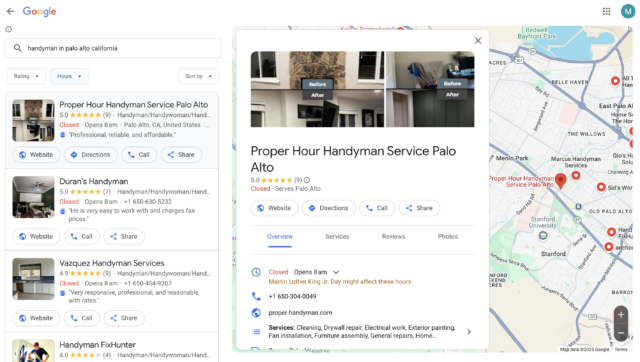Viewport: 640px width, 362px height.
Task: Share Duran's Handyman listing
Action: [x=124, y=236]
